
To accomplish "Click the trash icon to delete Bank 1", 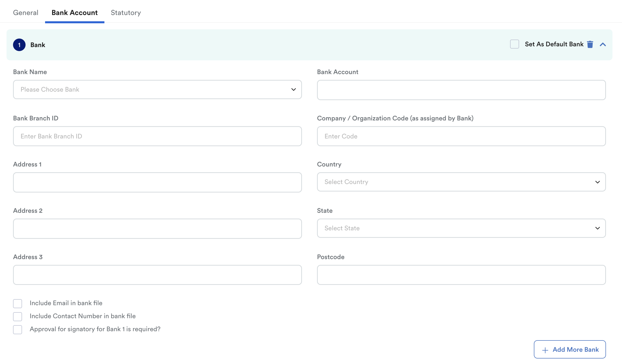I will click(590, 44).
